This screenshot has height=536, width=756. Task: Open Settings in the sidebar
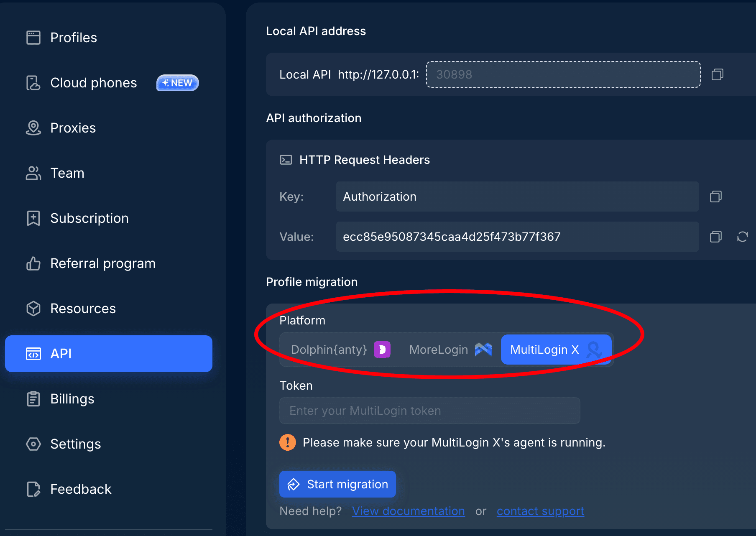click(x=75, y=444)
